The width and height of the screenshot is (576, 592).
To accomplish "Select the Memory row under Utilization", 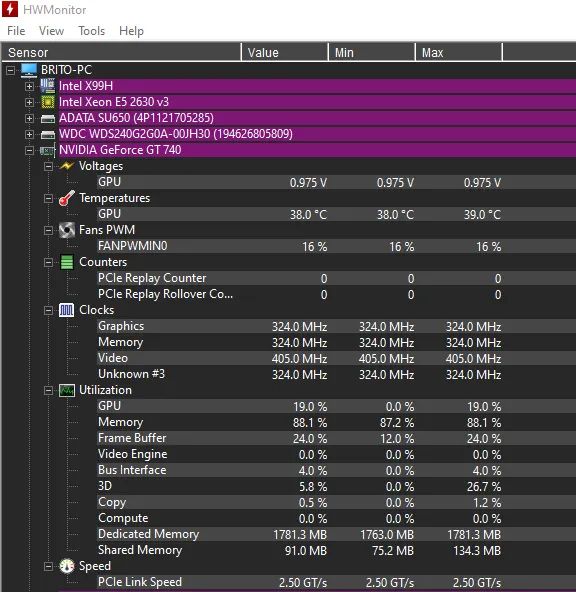I will point(337,422).
